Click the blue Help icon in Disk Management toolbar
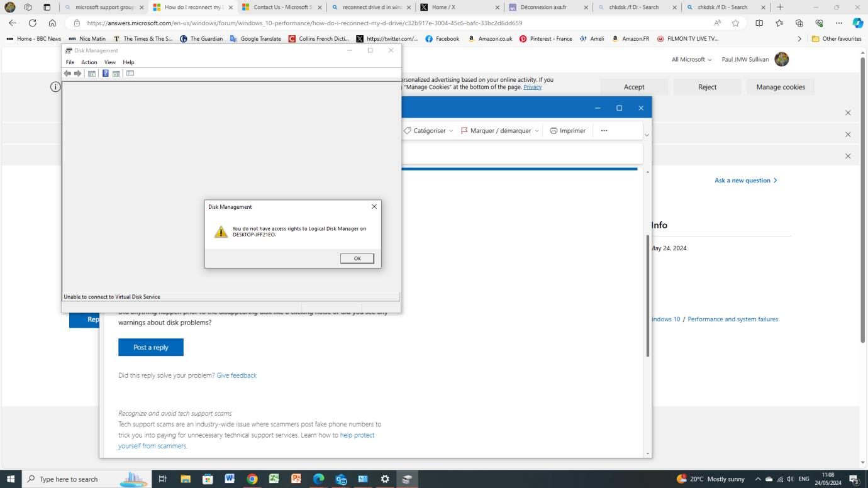Viewport: 868px width, 488px height. click(x=105, y=74)
